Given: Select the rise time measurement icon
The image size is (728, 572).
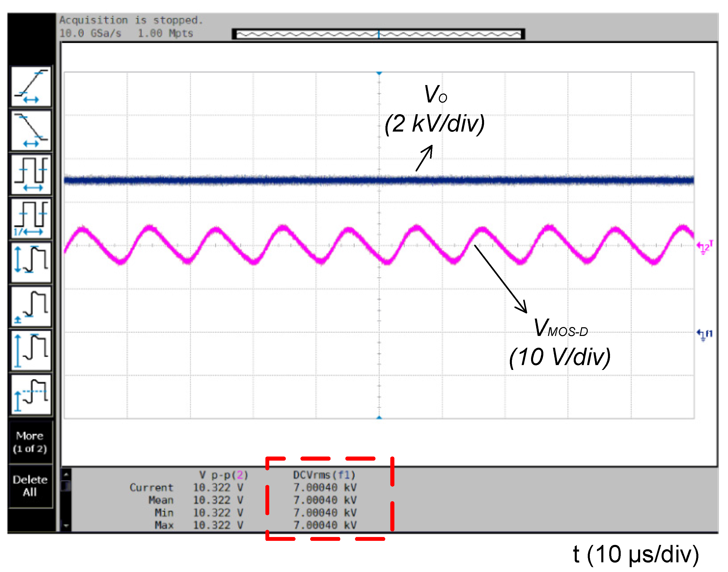Looking at the screenshot, I should click(x=31, y=86).
